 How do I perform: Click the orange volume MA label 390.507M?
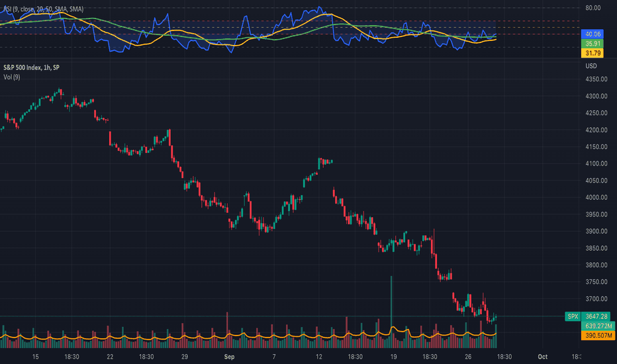pos(598,336)
